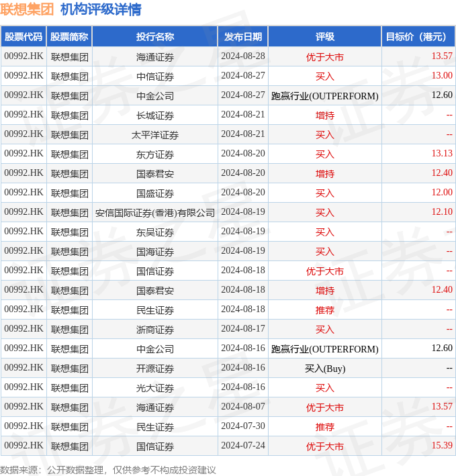Click target price 13.57 dated 2024-08-28

(442, 56)
